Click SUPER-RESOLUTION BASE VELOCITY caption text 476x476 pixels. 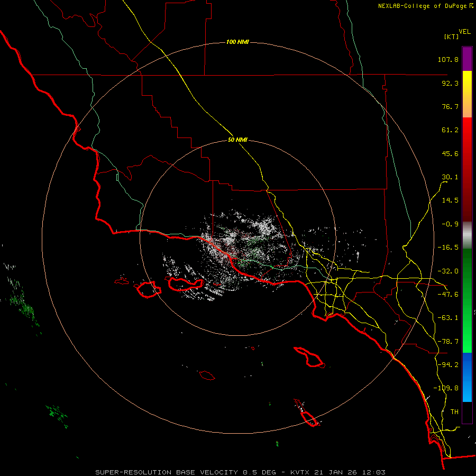[x=167, y=472]
